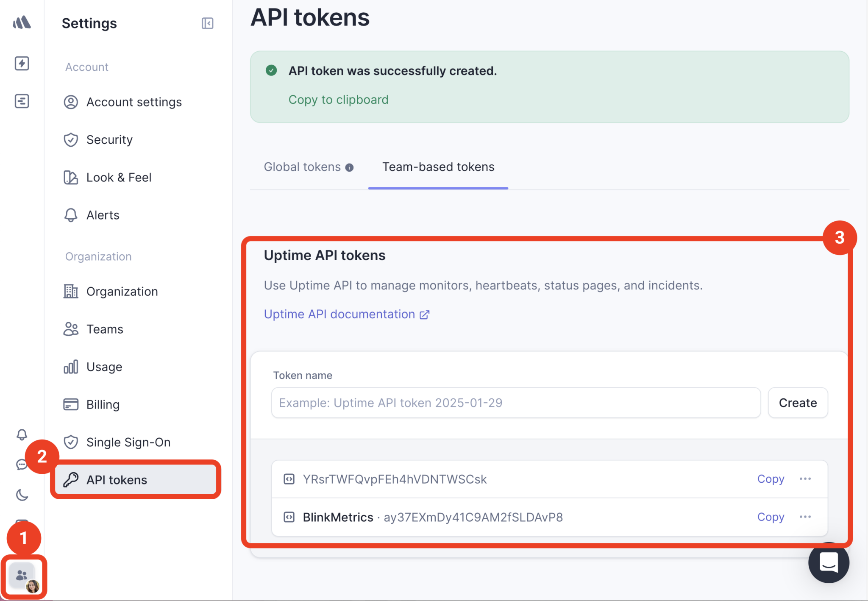This screenshot has height=601, width=868.
Task: Open notifications via the bell icon
Action: coord(22,434)
